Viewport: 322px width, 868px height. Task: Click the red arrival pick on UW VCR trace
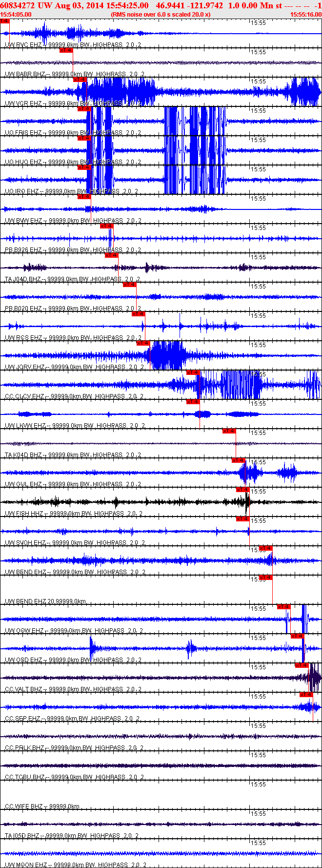pyautogui.click(x=80, y=80)
